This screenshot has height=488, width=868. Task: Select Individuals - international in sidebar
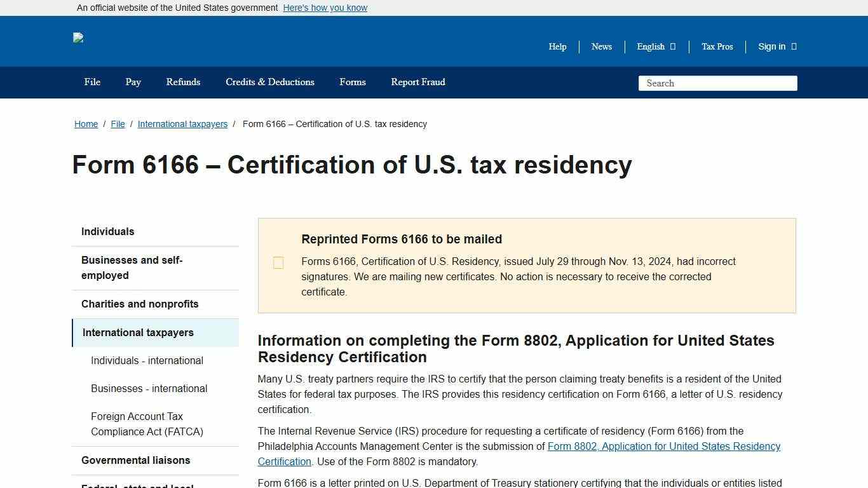[147, 360]
